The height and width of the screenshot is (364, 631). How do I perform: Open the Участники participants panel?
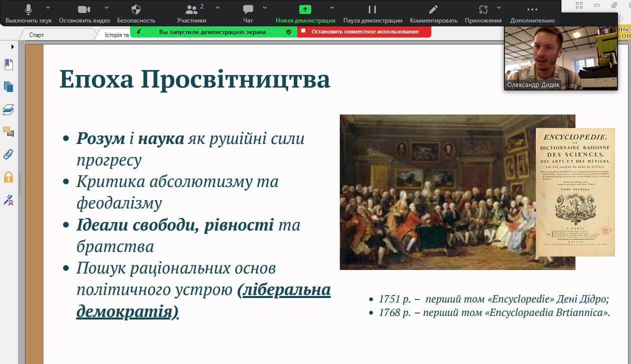(191, 14)
